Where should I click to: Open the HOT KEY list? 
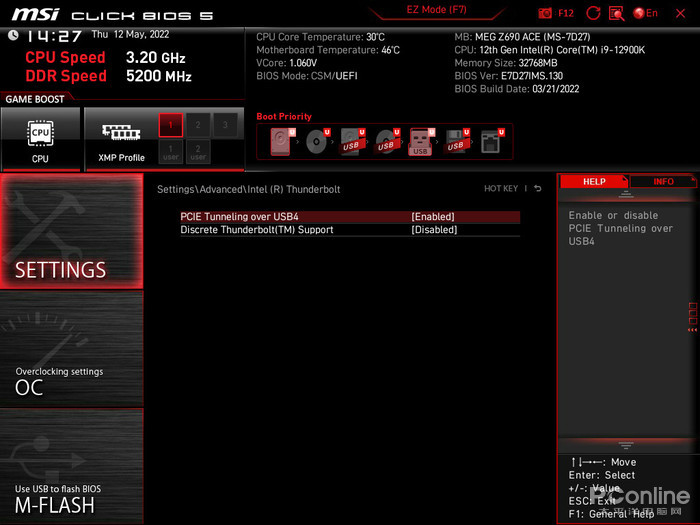[501, 189]
